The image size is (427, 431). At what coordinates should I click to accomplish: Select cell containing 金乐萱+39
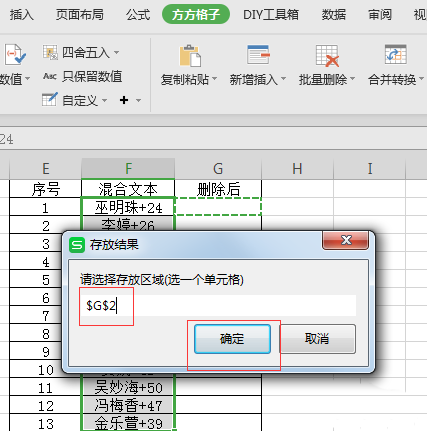(128, 423)
